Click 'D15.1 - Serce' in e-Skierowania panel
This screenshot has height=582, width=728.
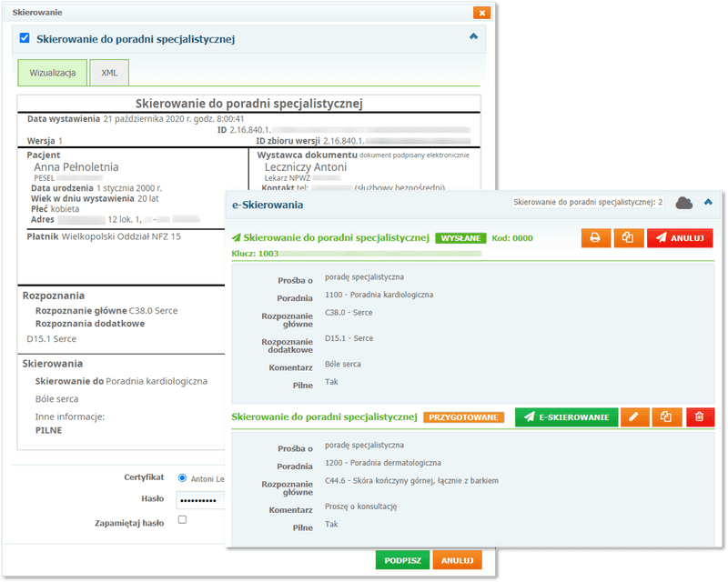tap(349, 338)
